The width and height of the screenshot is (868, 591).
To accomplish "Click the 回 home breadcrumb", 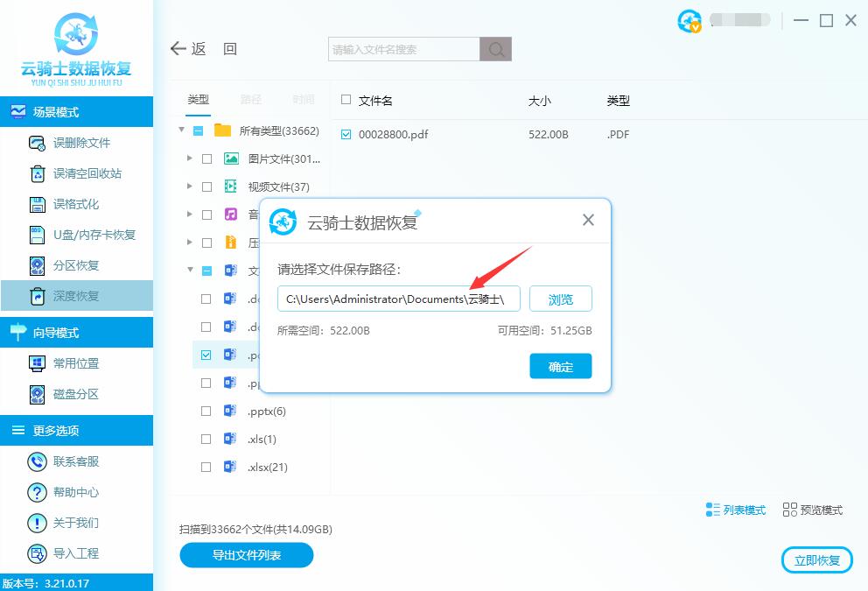I will [x=230, y=49].
